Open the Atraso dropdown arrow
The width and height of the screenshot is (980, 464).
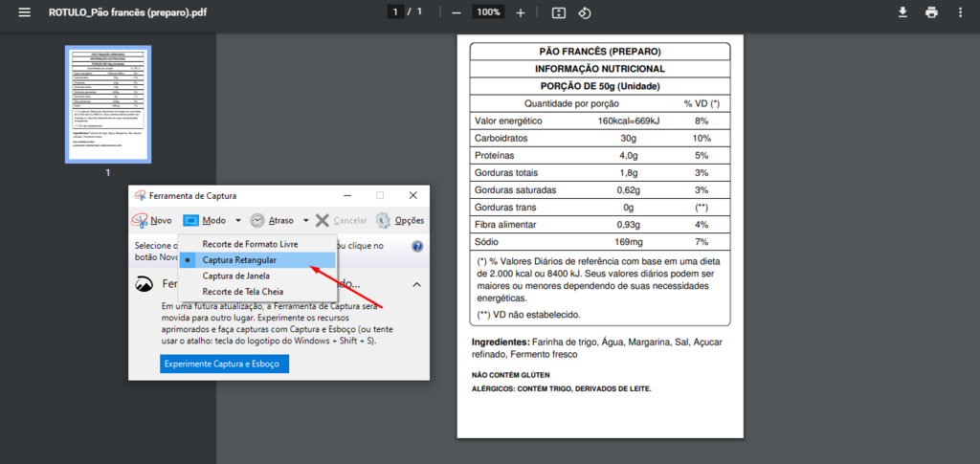coord(305,220)
